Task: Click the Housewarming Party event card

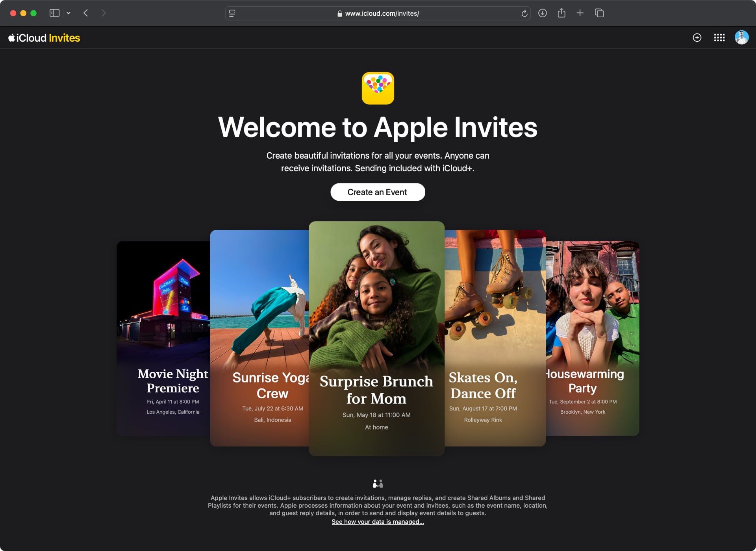Action: coord(587,340)
